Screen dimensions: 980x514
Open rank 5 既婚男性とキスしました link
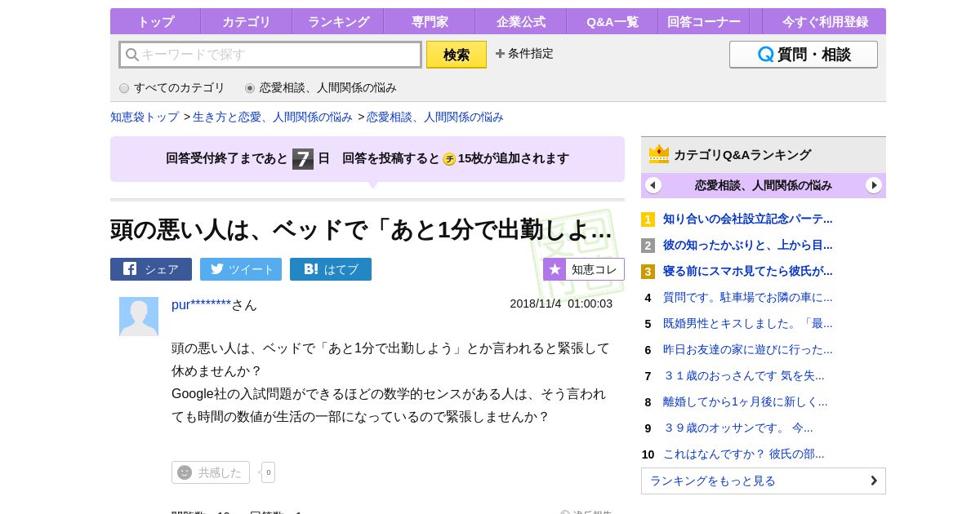point(748,323)
